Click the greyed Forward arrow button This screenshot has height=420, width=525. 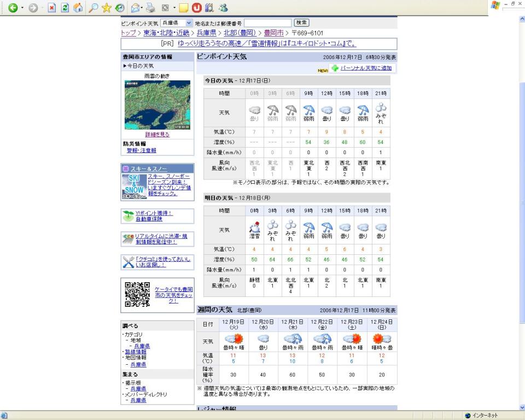coord(33,8)
